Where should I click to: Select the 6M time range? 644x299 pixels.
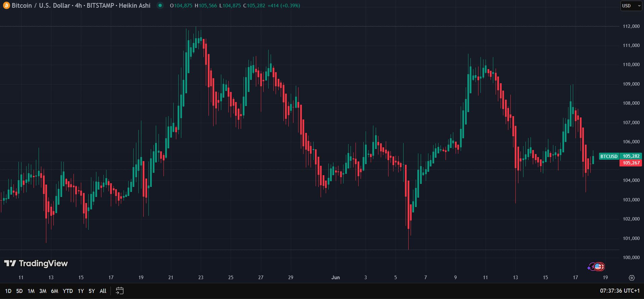pyautogui.click(x=54, y=291)
